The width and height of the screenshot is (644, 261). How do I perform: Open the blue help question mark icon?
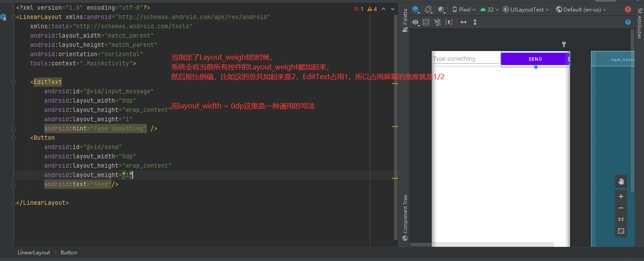[x=628, y=22]
